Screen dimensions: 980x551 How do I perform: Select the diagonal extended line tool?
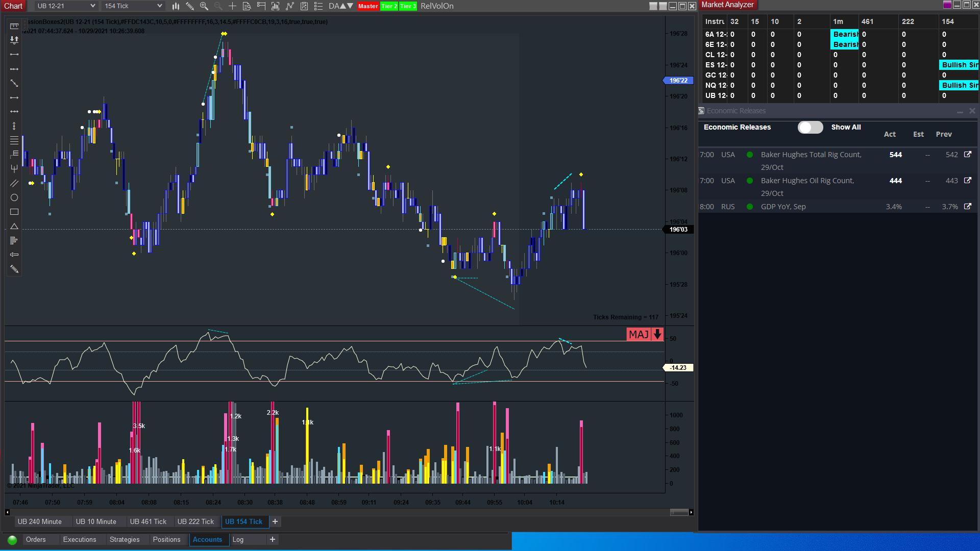click(x=14, y=83)
